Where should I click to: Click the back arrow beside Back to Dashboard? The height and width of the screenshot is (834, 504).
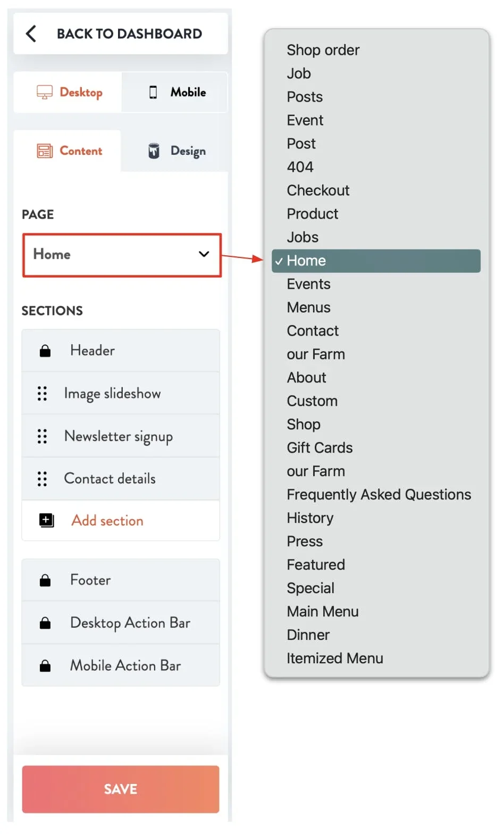[x=31, y=34]
